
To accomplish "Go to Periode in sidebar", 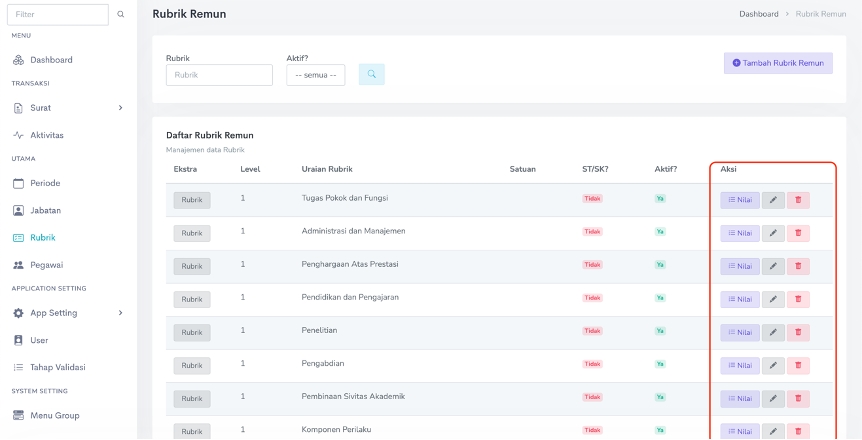I will [x=45, y=183].
